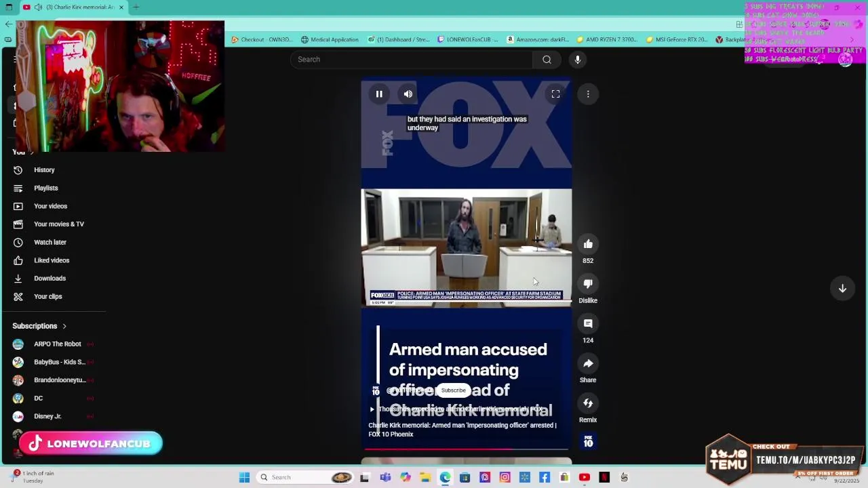The image size is (868, 488).
Task: Open a new browser tab
Action: coord(136,7)
